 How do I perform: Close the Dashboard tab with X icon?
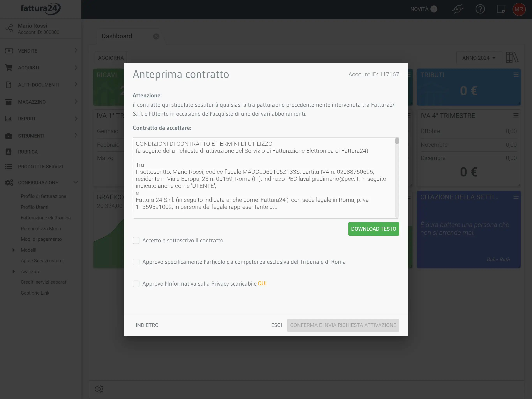tap(156, 36)
